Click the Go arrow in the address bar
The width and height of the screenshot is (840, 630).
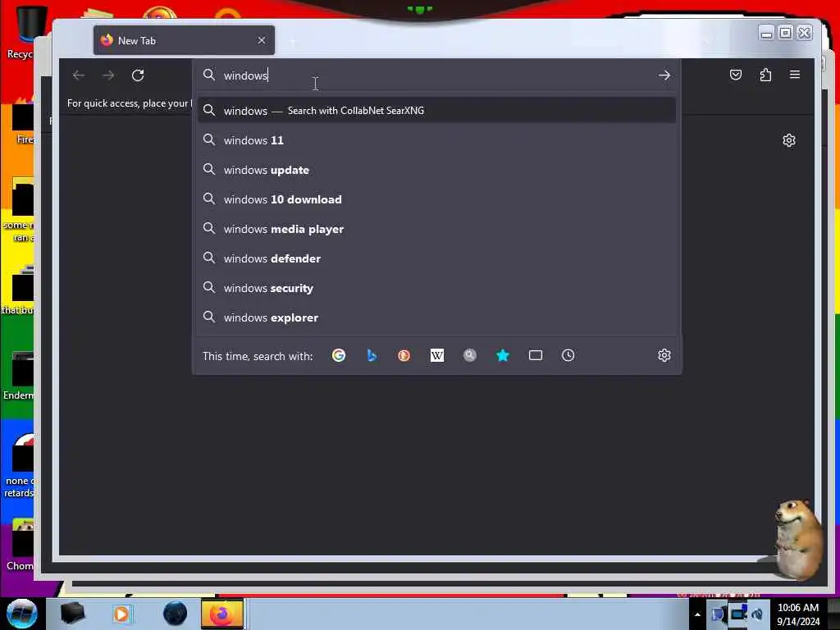664,75
